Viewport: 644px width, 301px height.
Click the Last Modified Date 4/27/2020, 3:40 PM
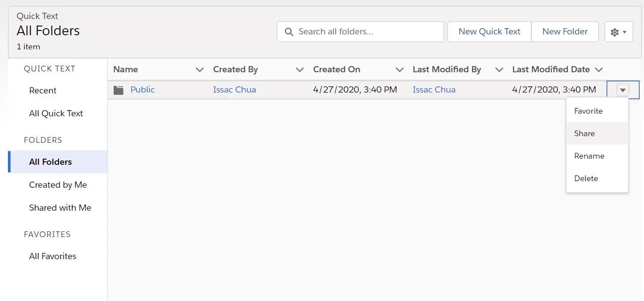click(x=554, y=89)
